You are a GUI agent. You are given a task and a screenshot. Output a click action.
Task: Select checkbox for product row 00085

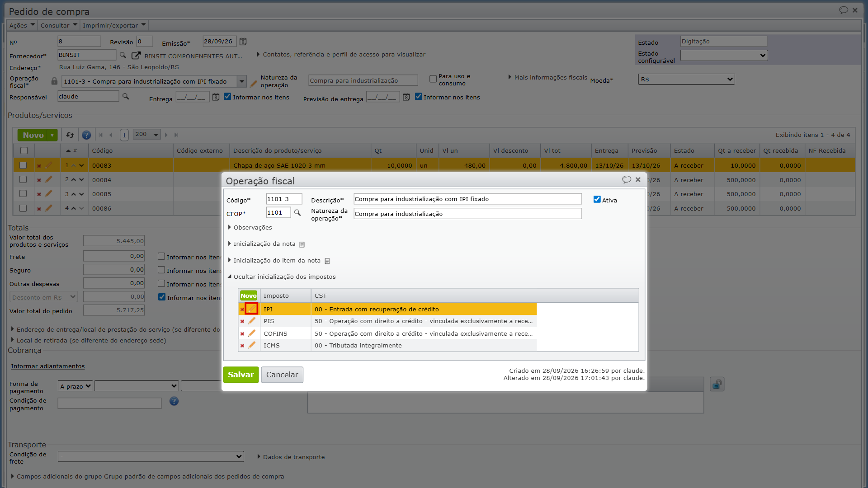pyautogui.click(x=23, y=194)
